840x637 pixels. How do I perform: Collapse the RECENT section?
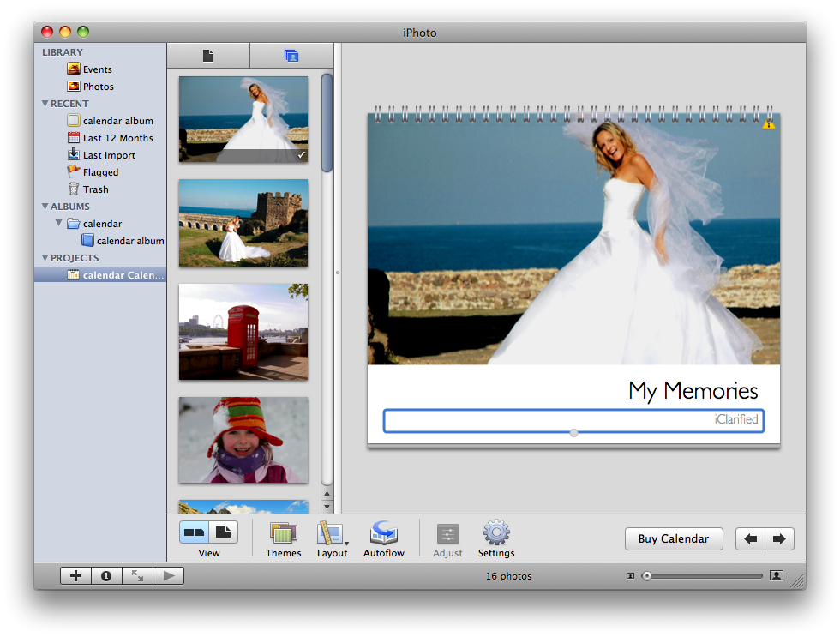(45, 104)
